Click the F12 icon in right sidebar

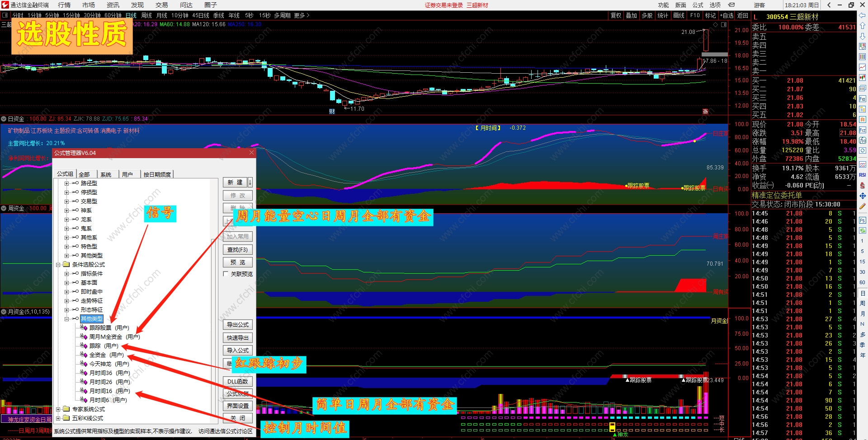(x=863, y=130)
